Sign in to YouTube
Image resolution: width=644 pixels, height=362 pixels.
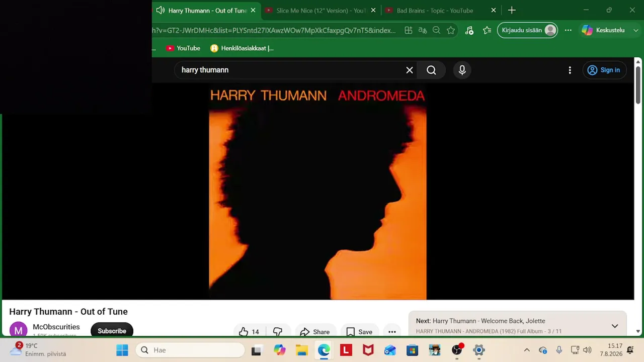(x=604, y=70)
